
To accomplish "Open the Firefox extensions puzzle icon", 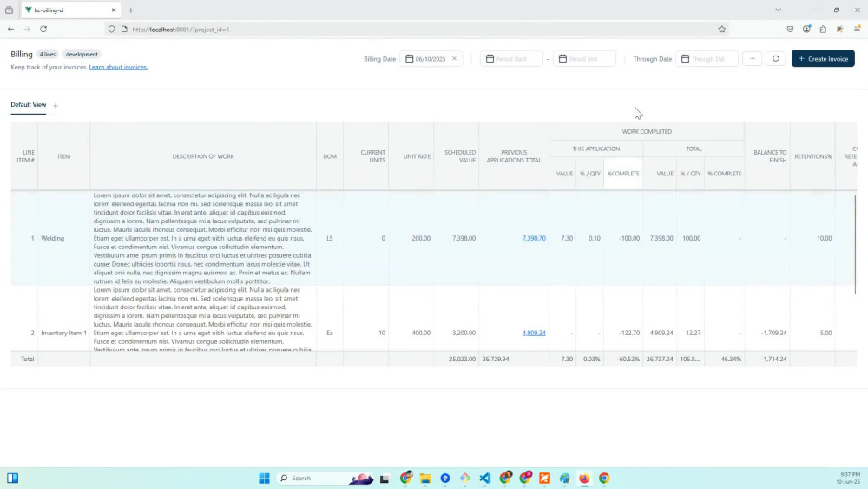I will pos(823,30).
